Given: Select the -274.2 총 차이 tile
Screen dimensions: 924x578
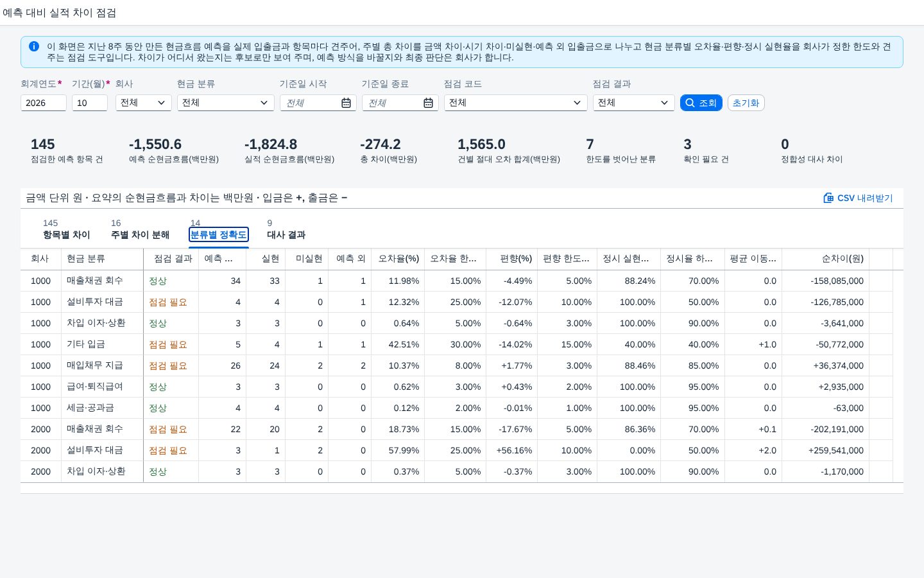Looking at the screenshot, I should (388, 151).
